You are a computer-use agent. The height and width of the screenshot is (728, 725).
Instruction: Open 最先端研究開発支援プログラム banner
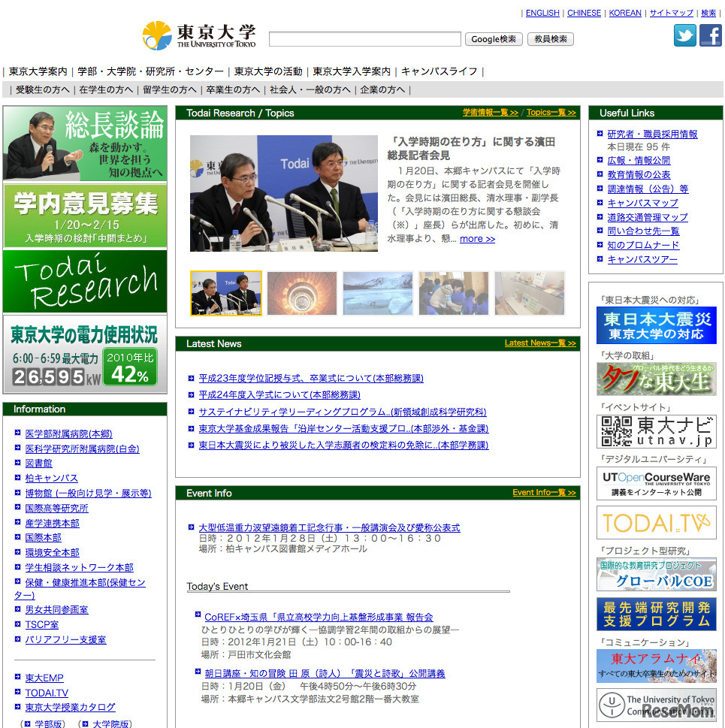pyautogui.click(x=657, y=615)
